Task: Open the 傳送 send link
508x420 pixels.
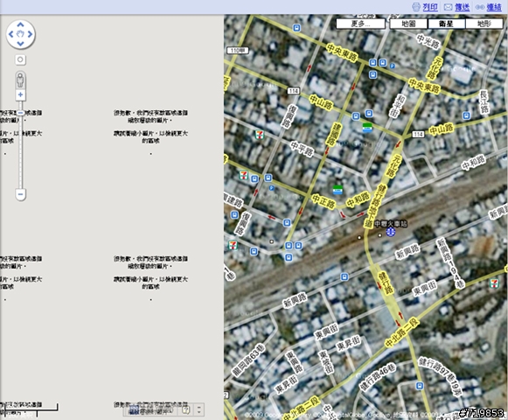Action: (x=462, y=7)
